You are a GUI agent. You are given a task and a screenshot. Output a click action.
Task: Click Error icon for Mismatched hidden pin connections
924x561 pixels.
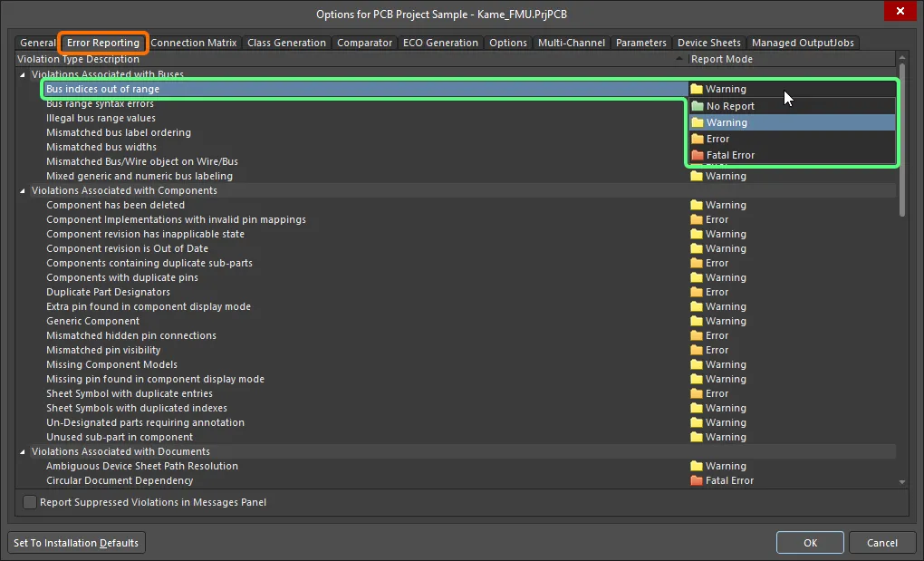pos(697,335)
